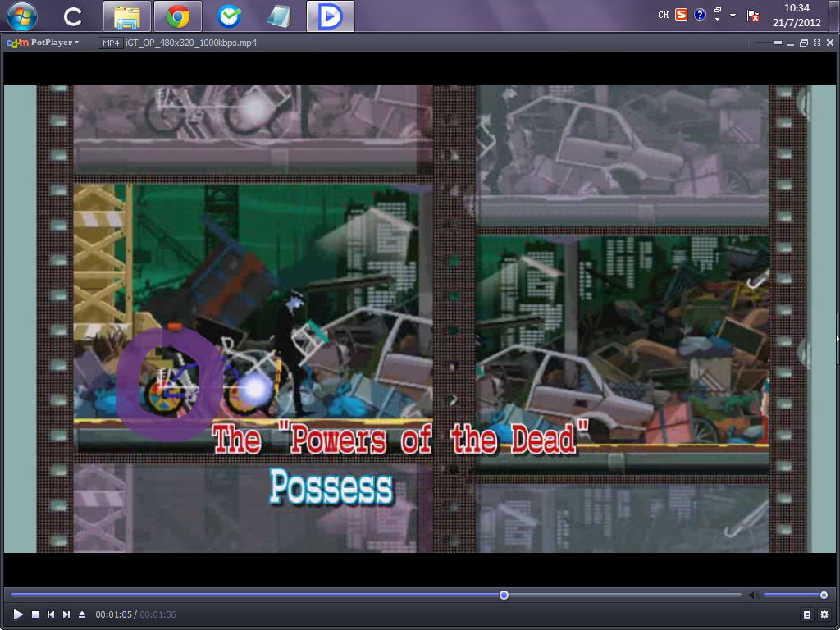Open the Windows Start menu

pos(22,16)
